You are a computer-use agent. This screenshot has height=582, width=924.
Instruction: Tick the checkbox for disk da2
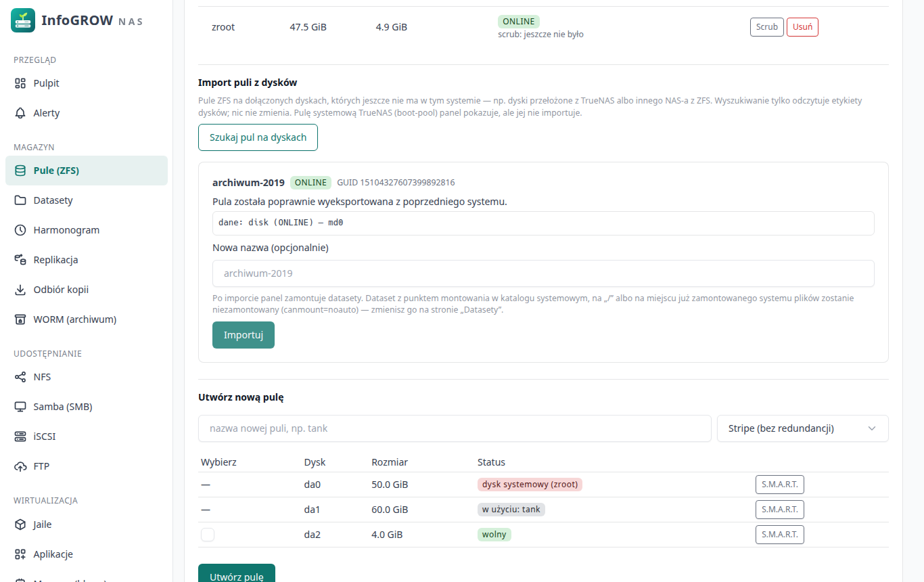click(x=208, y=535)
